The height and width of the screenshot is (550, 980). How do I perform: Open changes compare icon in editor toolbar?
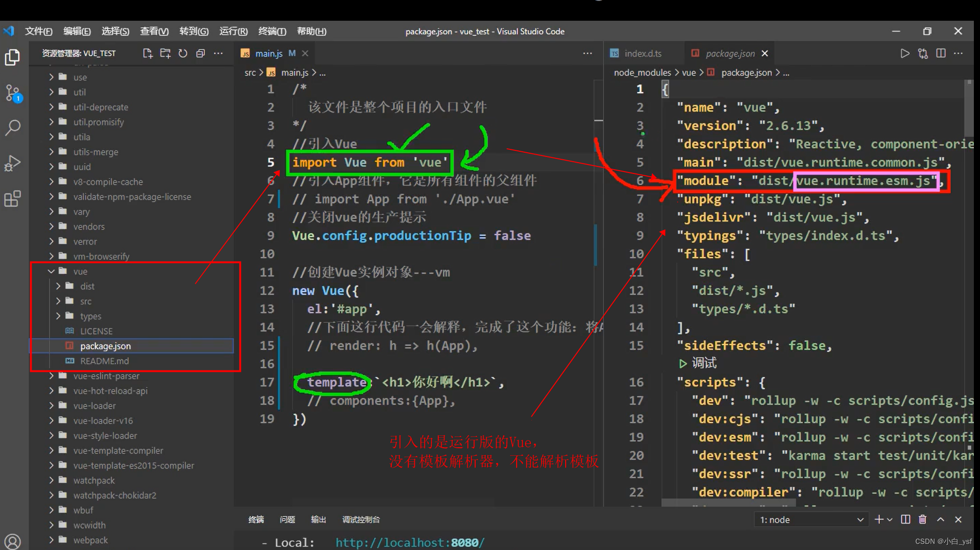[x=922, y=53]
